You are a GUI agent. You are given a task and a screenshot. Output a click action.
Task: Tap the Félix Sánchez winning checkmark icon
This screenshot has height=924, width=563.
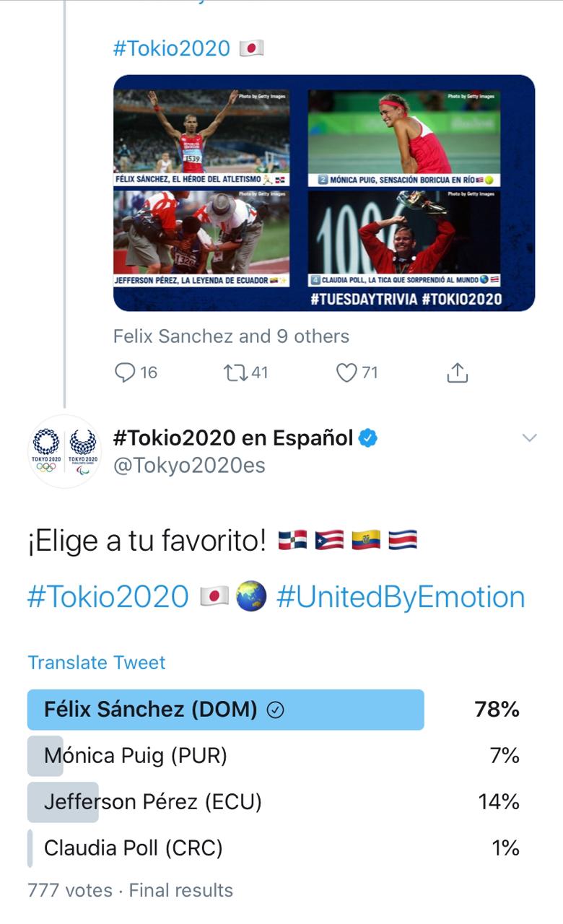(x=275, y=710)
